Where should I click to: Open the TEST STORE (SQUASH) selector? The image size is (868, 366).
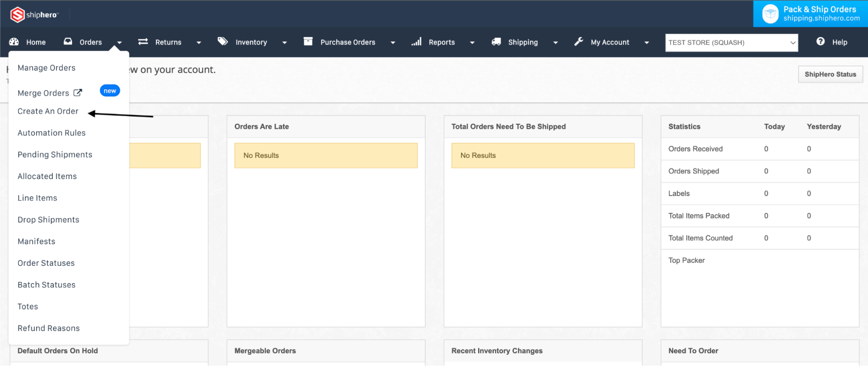click(732, 42)
